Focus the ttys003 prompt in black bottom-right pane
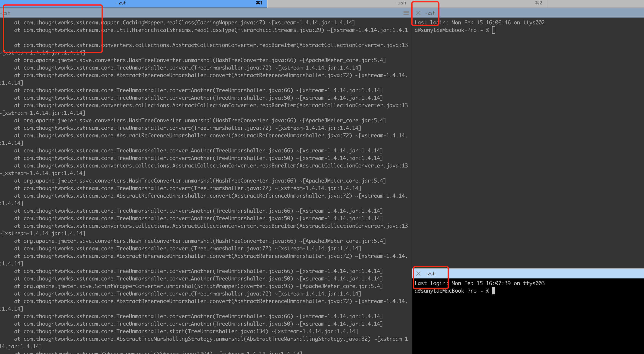The image size is (644, 354). (x=493, y=291)
